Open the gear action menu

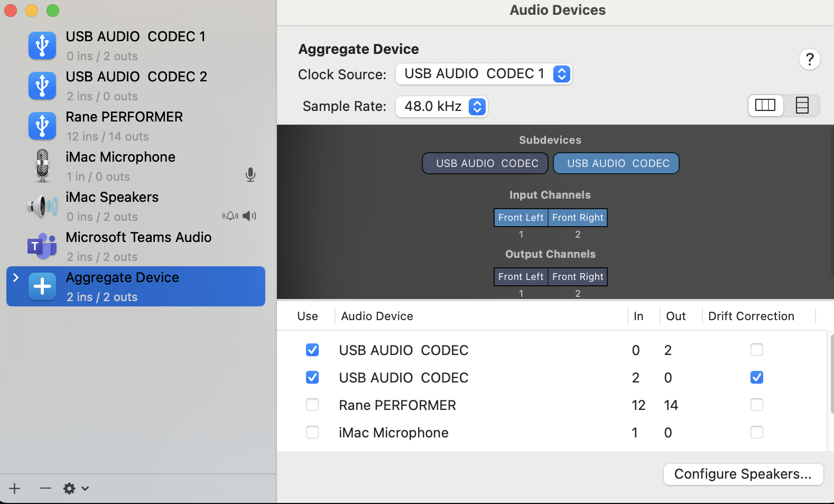point(76,489)
